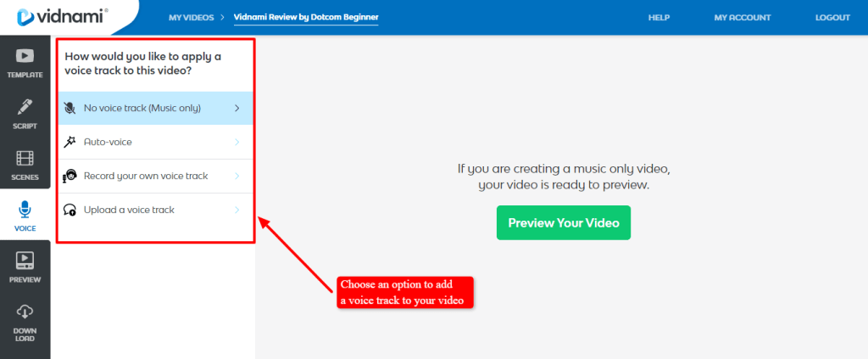Click the VOICE sidebar label
This screenshot has width=868, height=359.
click(x=25, y=228)
